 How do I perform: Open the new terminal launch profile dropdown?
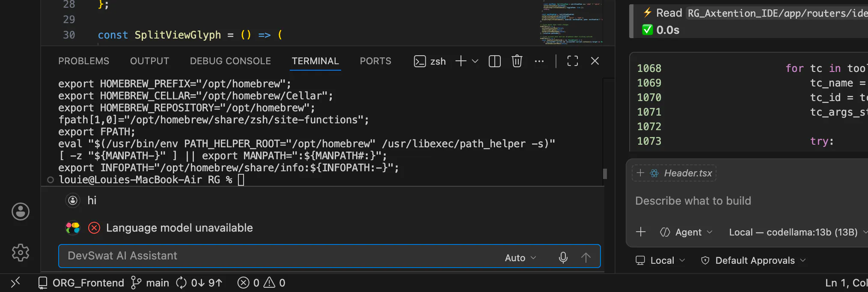tap(475, 61)
